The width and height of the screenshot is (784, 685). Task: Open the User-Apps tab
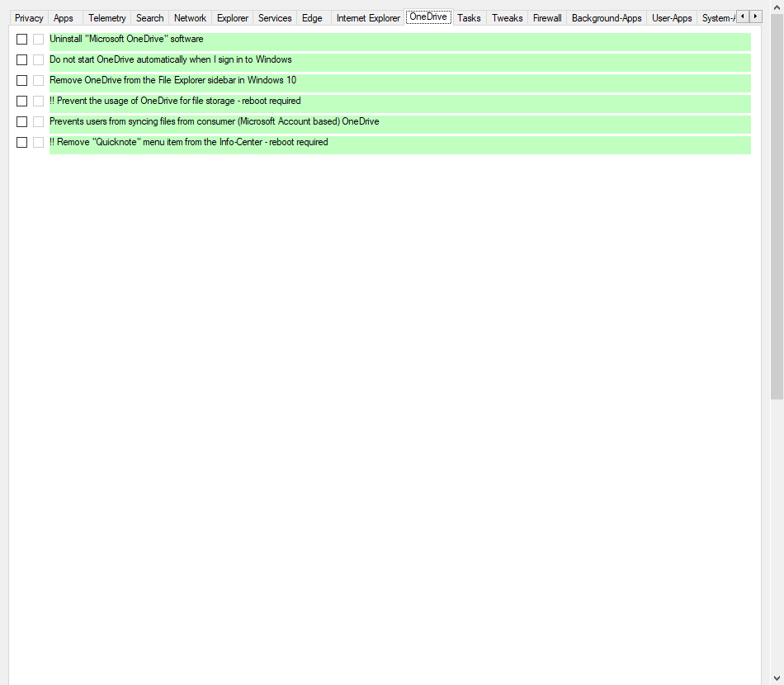tap(672, 18)
